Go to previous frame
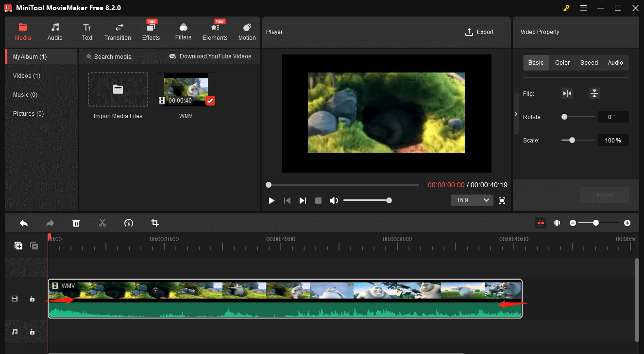This screenshot has height=354, width=644. click(x=287, y=200)
